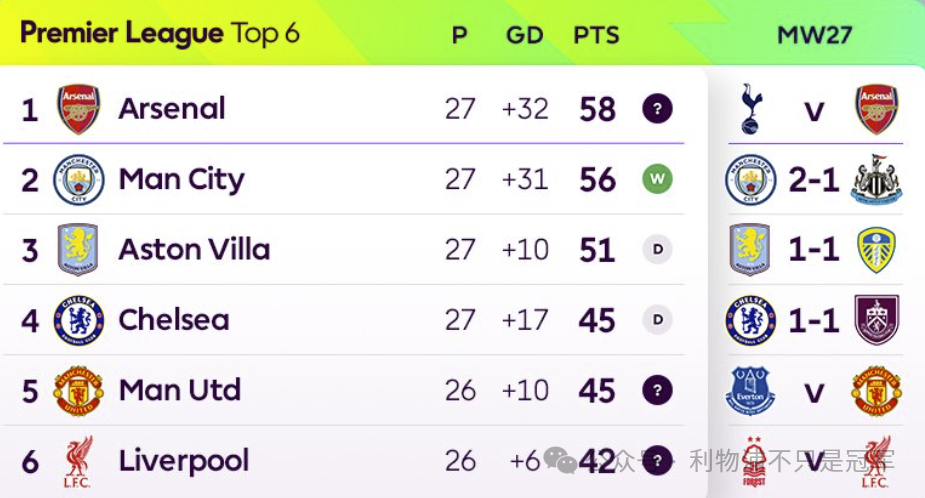Click Aston Villa's D form indicator
Viewport: 925px width, 498px height.
tap(657, 250)
